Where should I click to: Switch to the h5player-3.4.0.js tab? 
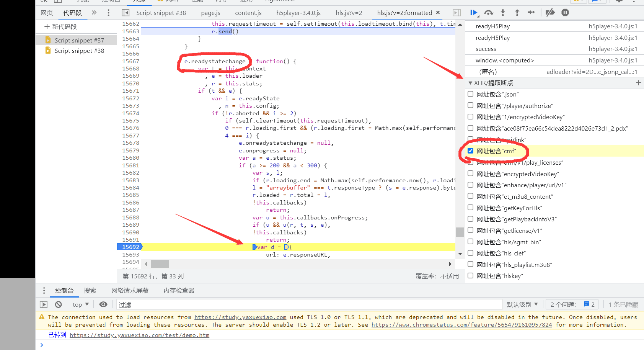coord(298,13)
